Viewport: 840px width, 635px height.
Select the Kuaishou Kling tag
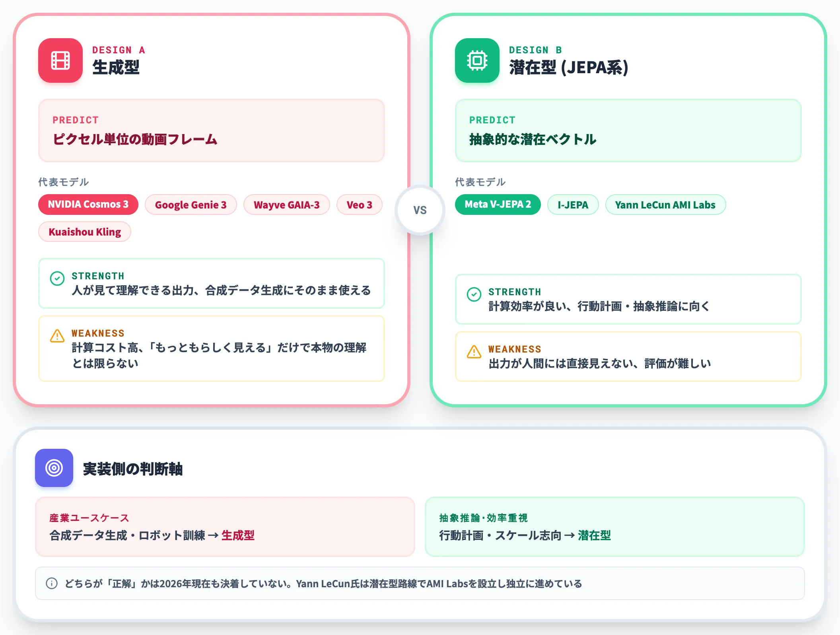[85, 232]
